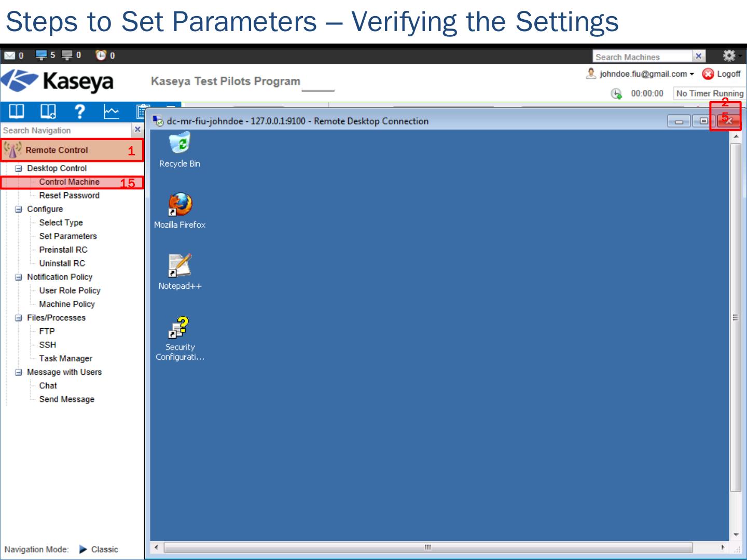Toggle Navigation Mode Classic arrow
Viewport: 747px width, 560px height.
(83, 550)
